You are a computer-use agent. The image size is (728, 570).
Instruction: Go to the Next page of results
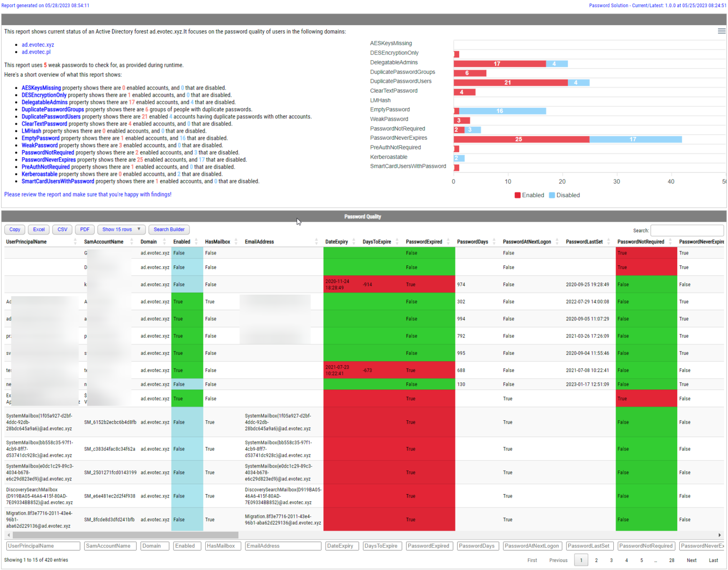692,560
